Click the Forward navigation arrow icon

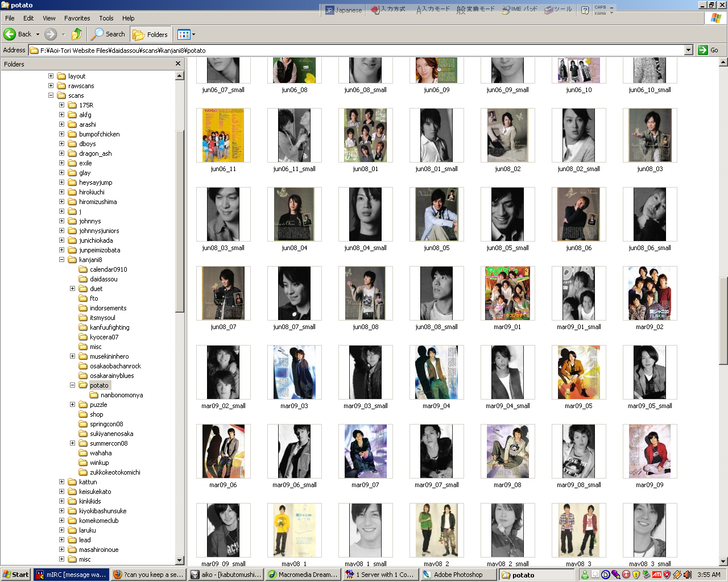coord(51,34)
